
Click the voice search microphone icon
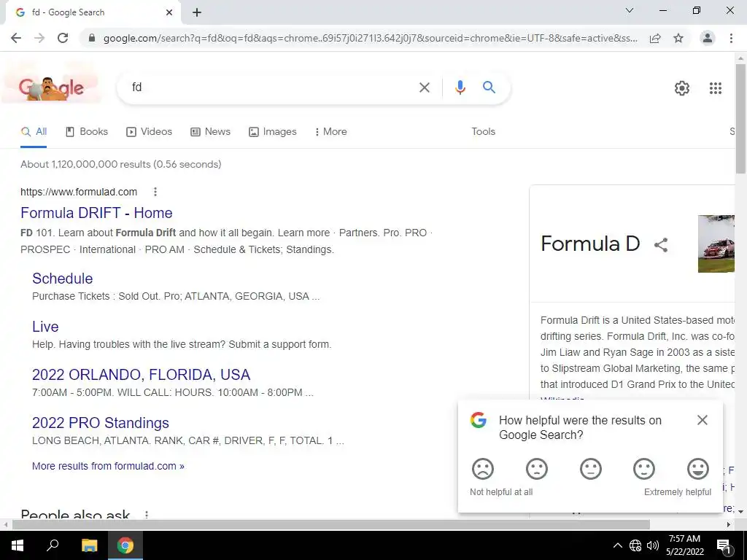460,87
